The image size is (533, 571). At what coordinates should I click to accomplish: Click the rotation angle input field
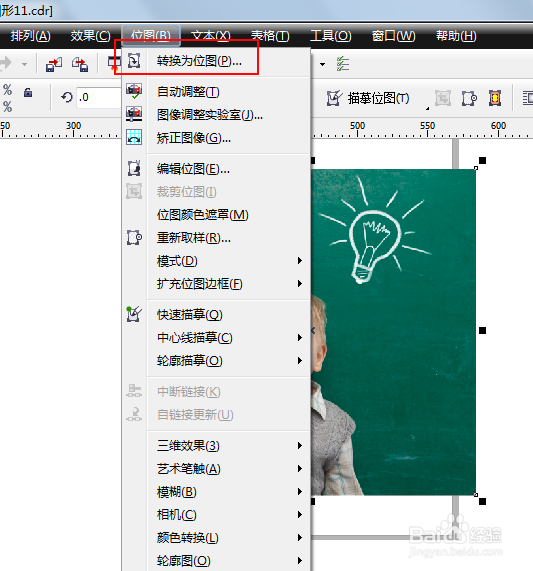(x=99, y=97)
